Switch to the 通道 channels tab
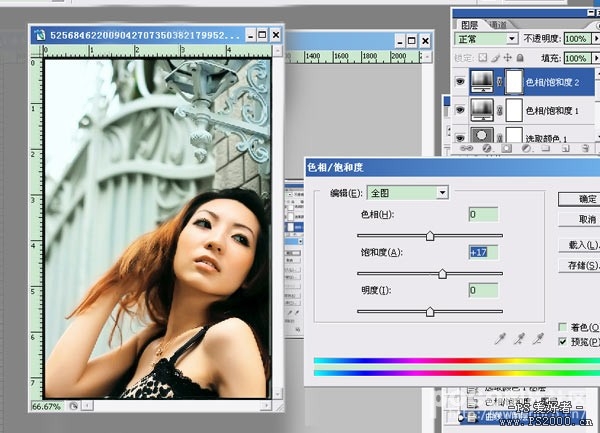Viewport: 600px width, 433px height. [x=498, y=25]
